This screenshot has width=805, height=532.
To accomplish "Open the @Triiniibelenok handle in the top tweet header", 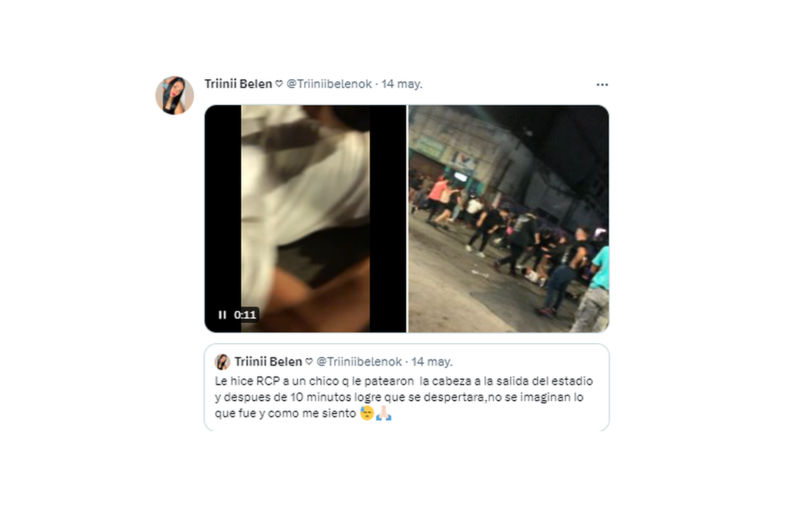I will tap(329, 84).
